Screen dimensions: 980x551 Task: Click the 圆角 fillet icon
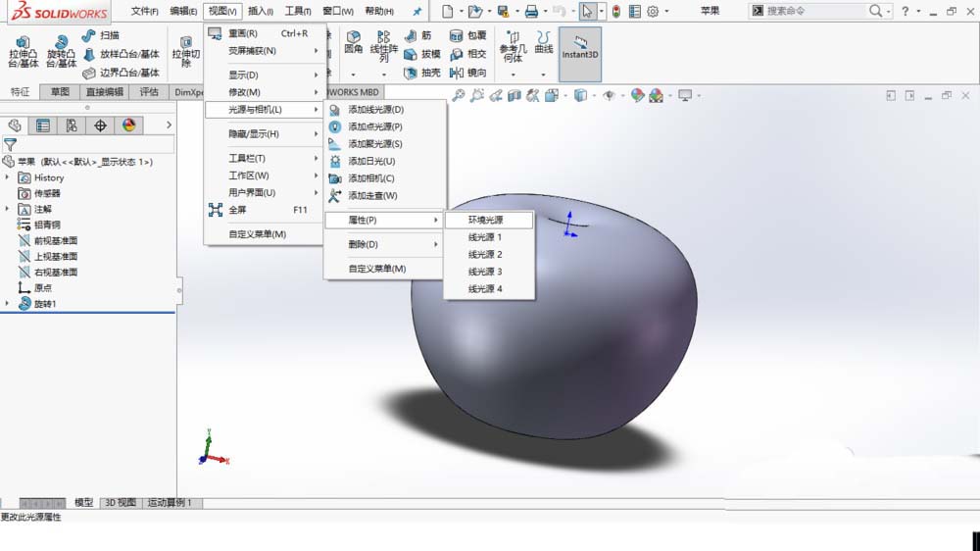353,37
